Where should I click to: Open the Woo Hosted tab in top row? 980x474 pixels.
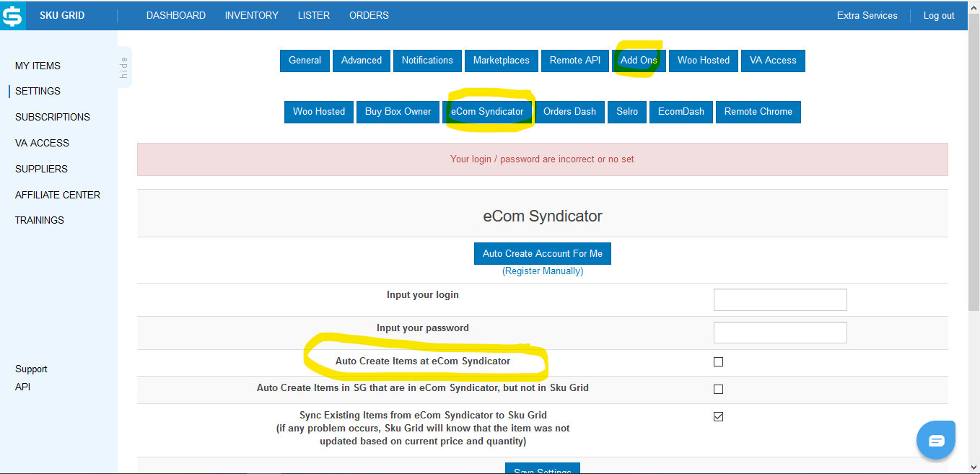click(704, 61)
